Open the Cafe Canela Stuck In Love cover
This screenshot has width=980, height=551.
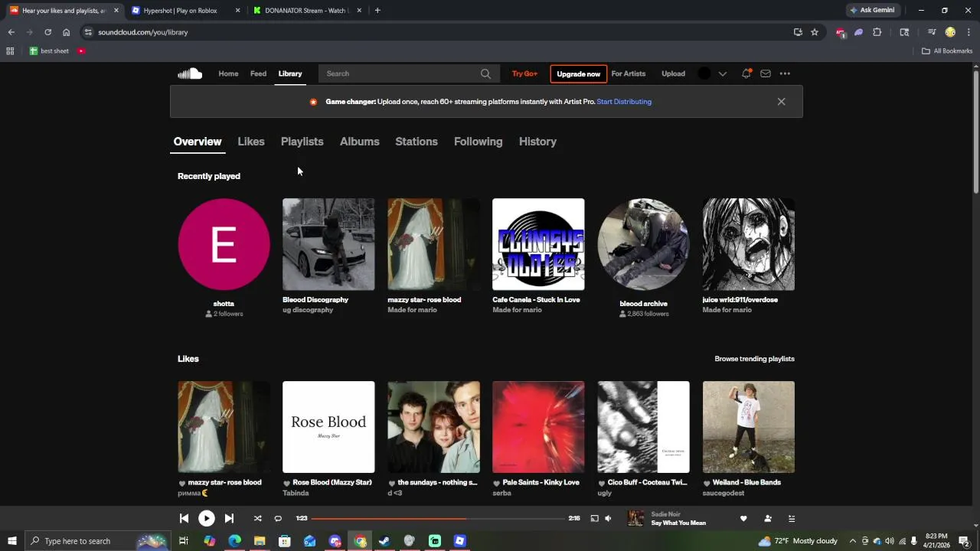coord(538,244)
